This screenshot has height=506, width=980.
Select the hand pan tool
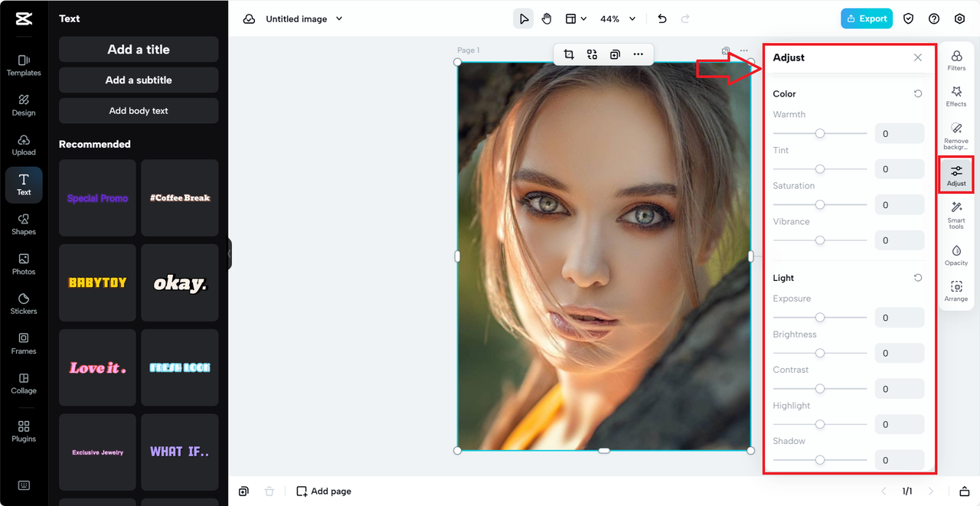(x=547, y=19)
